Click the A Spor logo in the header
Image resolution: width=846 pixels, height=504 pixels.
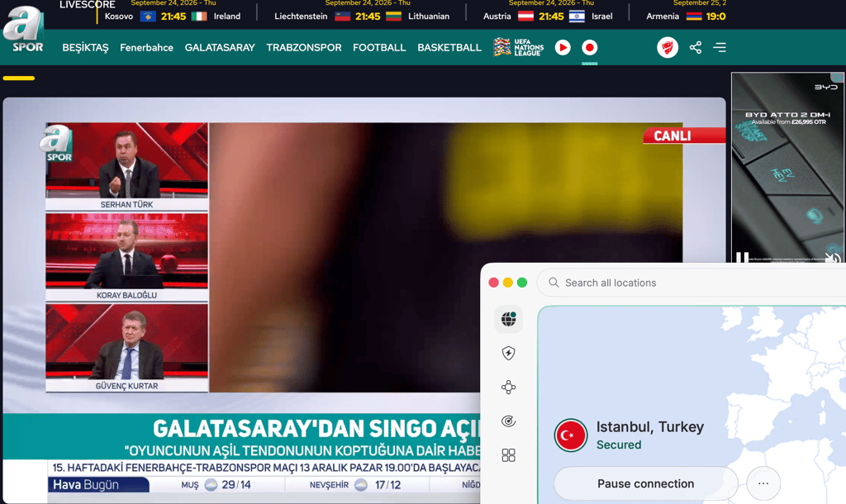point(23,30)
